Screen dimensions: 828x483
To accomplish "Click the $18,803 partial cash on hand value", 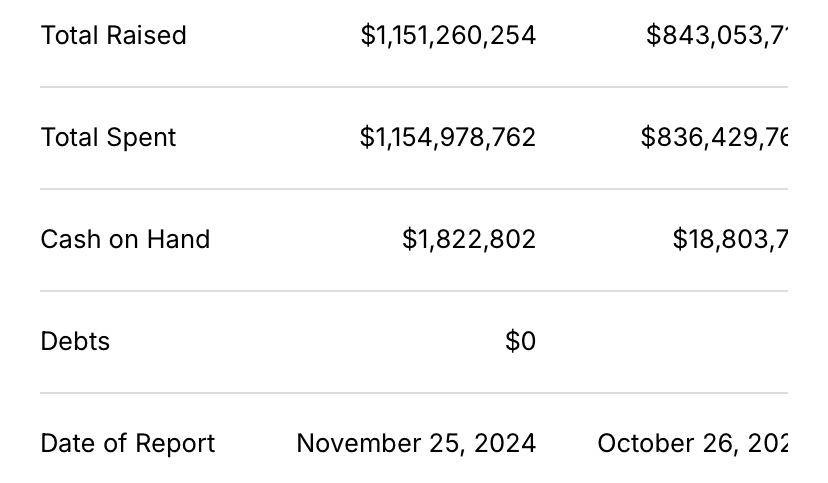I will (730, 239).
